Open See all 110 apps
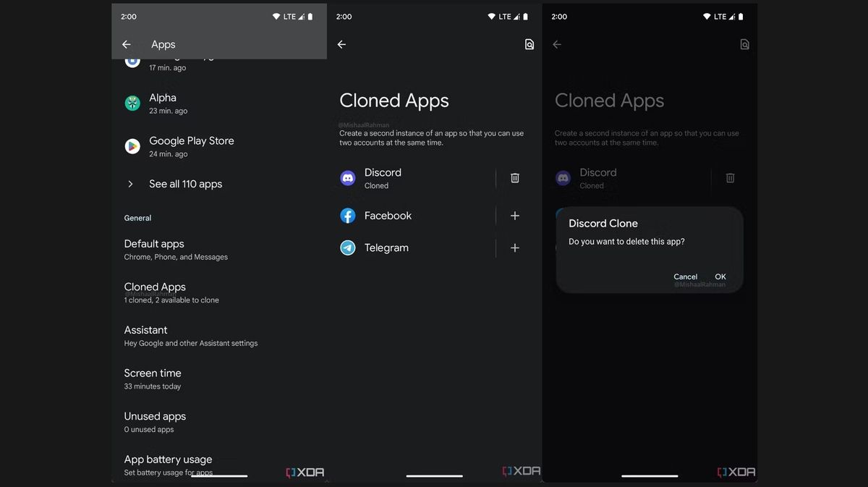 (x=186, y=184)
